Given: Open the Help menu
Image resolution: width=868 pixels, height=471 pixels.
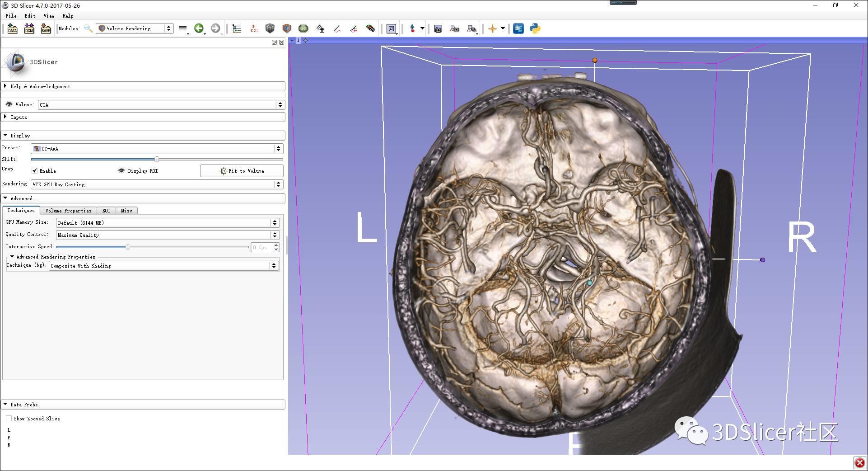Looking at the screenshot, I should 68,16.
